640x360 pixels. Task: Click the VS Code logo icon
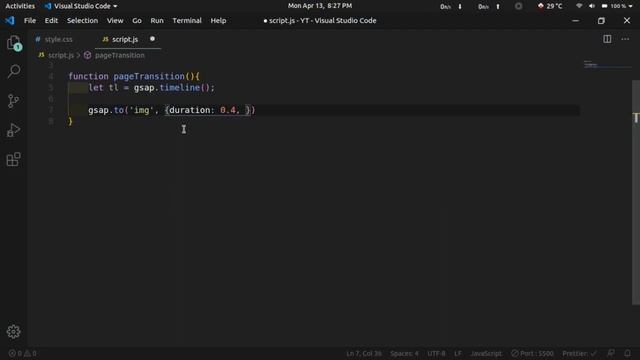tap(10, 20)
